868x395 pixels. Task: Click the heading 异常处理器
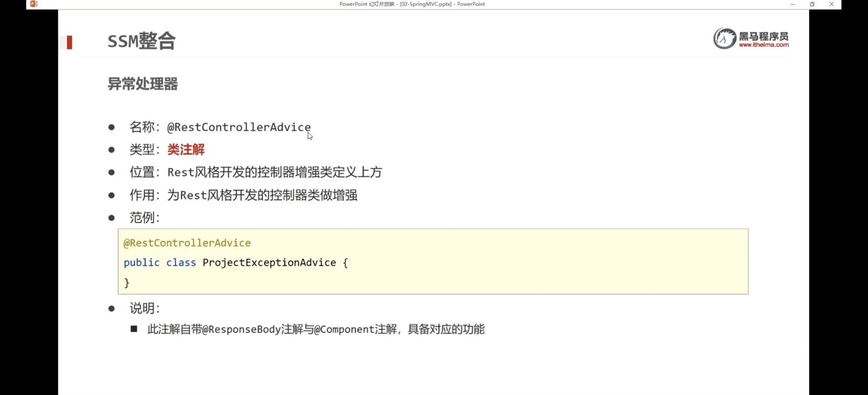[x=143, y=84]
